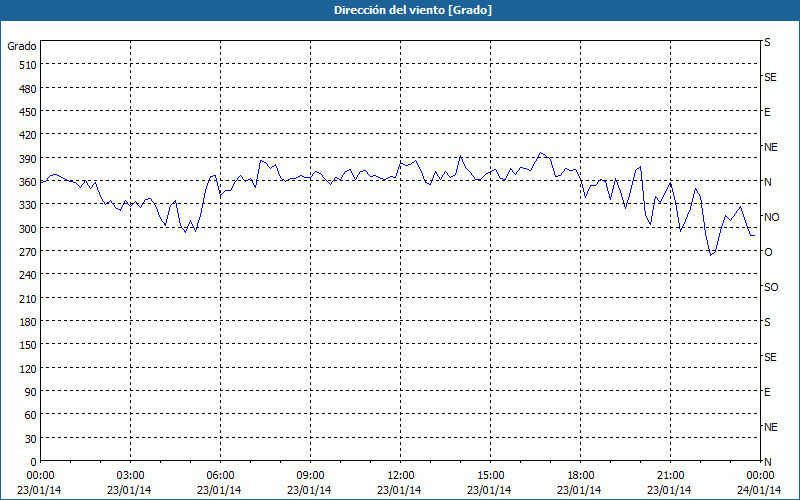Viewport: 800px width, 500px height.
Task: Click the 180 y-axis tick label
Action: (x=28, y=322)
